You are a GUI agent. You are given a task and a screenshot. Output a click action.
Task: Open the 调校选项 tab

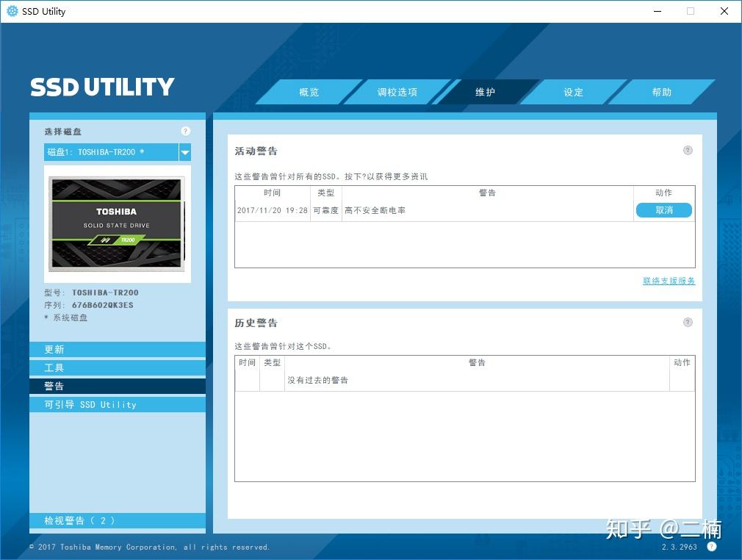click(397, 92)
